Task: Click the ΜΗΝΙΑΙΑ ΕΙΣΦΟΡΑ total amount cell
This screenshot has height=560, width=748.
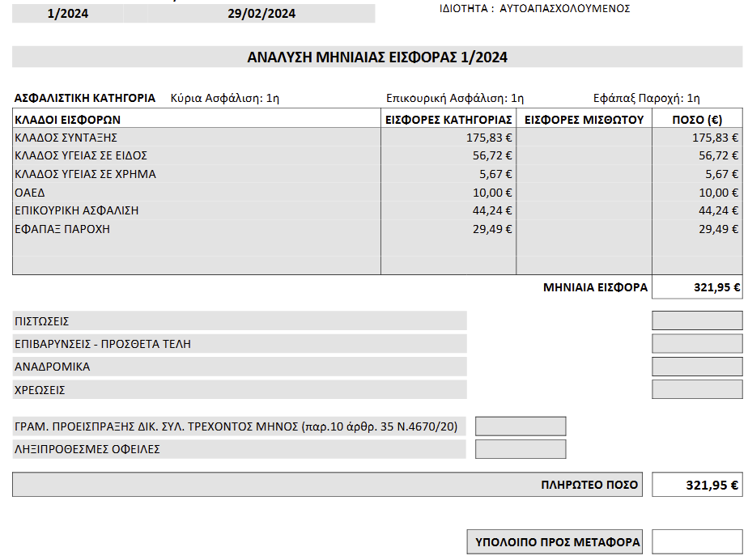Action: (697, 287)
